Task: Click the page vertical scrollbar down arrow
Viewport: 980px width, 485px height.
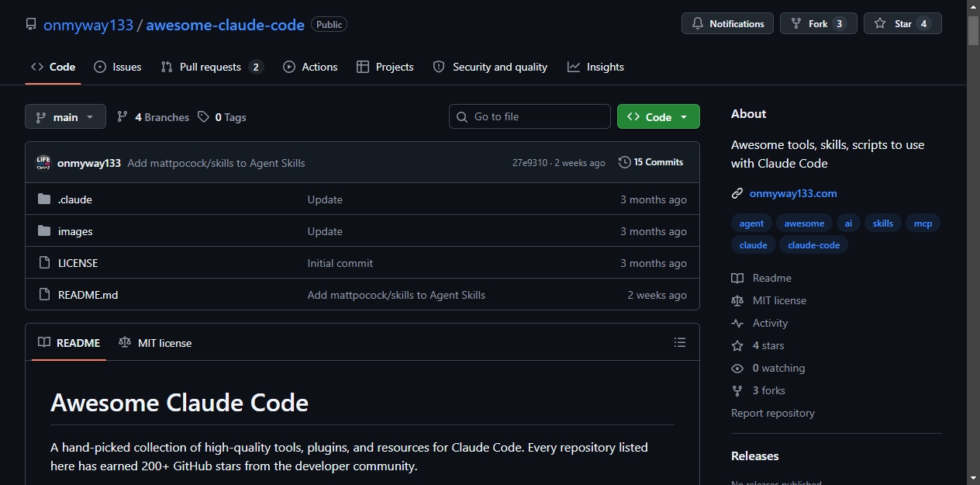Action: pyautogui.click(x=973, y=477)
